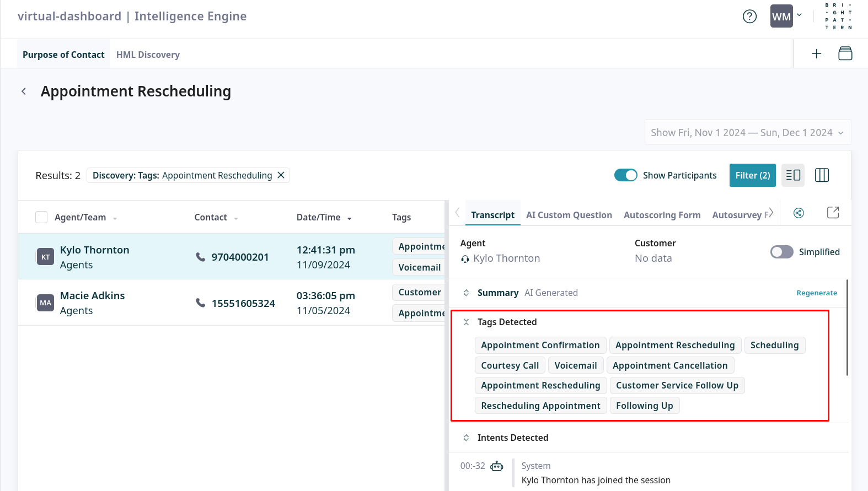The width and height of the screenshot is (868, 491).
Task: Switch to the HML Discovery tab
Action: (x=148, y=55)
